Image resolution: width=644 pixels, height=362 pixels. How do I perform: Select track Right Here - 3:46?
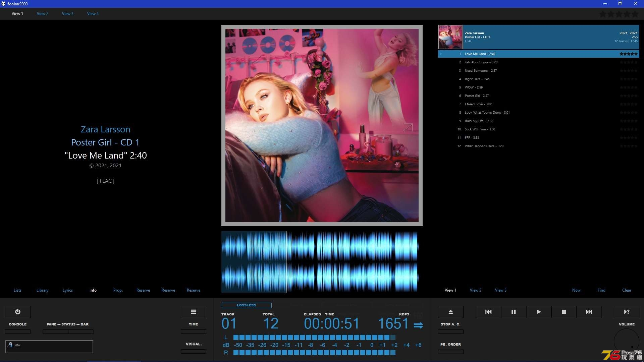[x=539, y=79]
